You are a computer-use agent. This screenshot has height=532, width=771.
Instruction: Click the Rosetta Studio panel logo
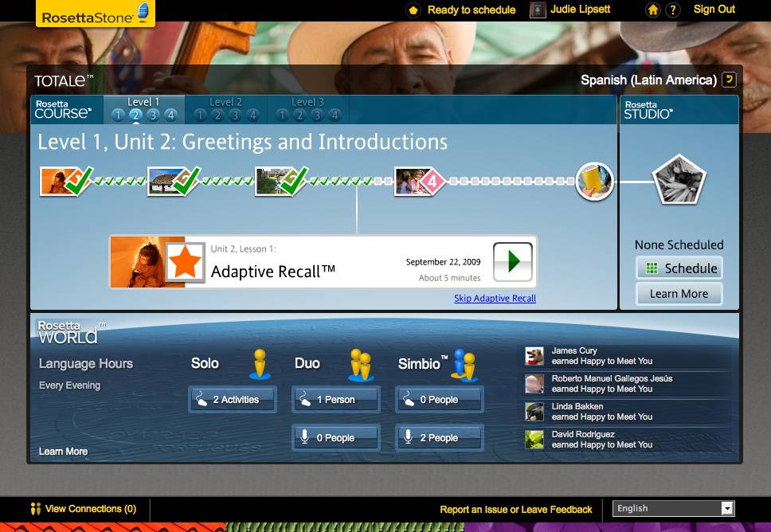coord(648,110)
